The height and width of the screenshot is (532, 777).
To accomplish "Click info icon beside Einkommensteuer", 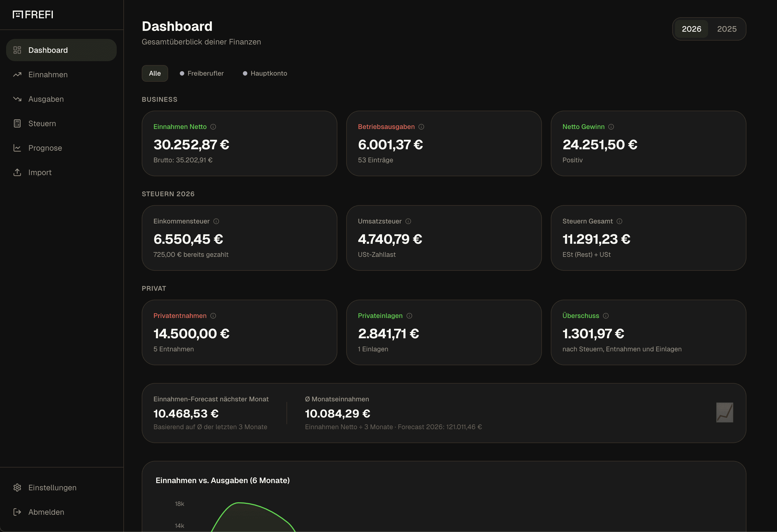I will pos(216,221).
